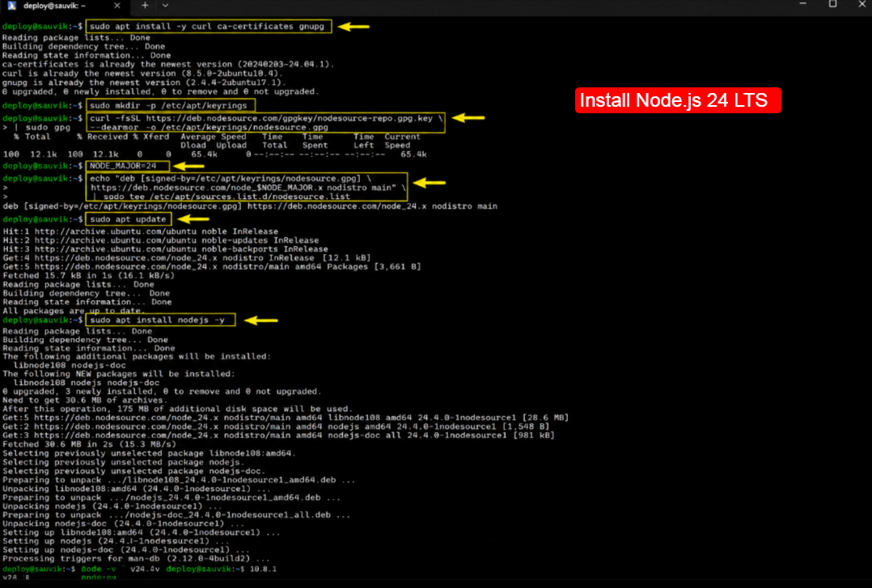Minimize the terminal window
The height and width of the screenshot is (588, 872).
click(x=802, y=5)
